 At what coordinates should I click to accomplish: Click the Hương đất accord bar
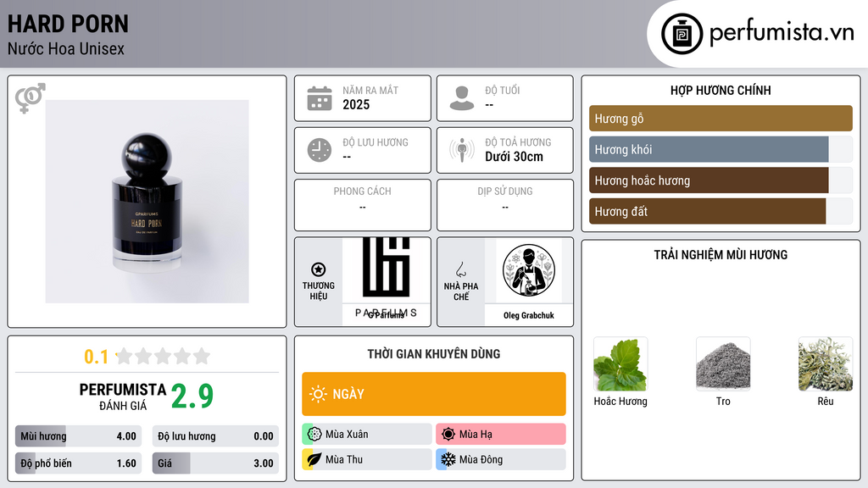pos(721,211)
